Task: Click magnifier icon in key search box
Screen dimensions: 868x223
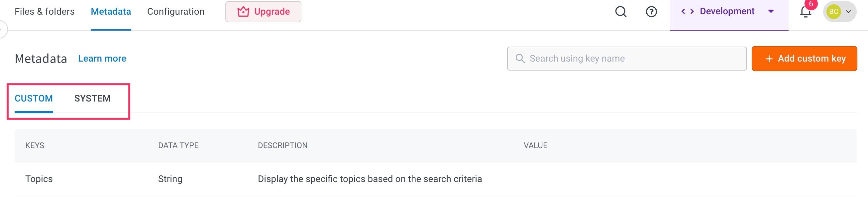Action: (520, 59)
